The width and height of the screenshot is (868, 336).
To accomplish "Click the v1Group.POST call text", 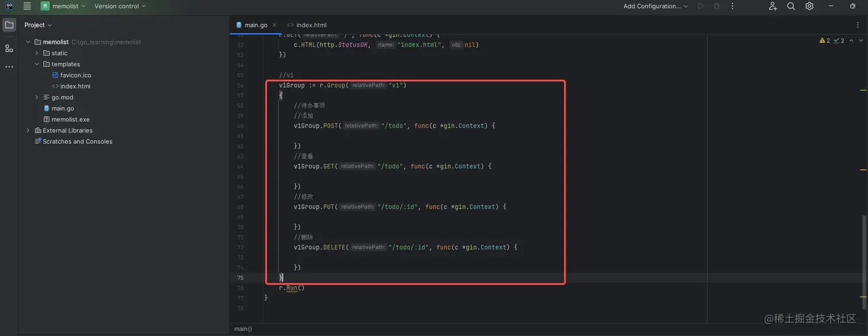I will pos(317,126).
